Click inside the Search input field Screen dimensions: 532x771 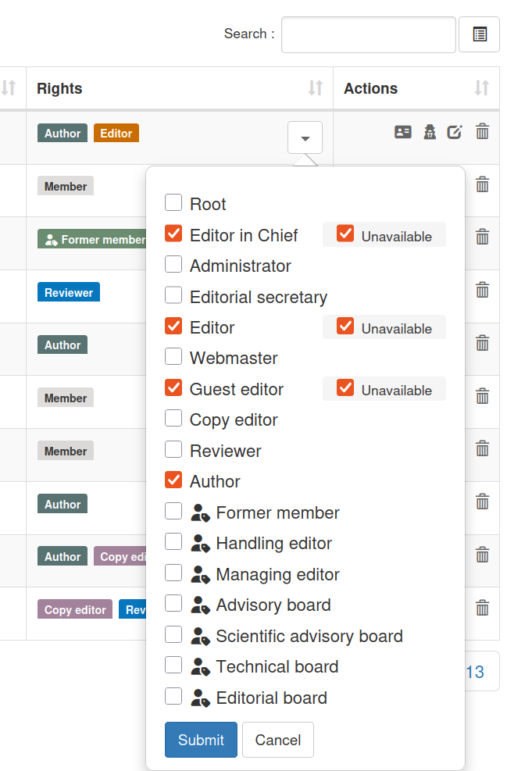click(367, 34)
